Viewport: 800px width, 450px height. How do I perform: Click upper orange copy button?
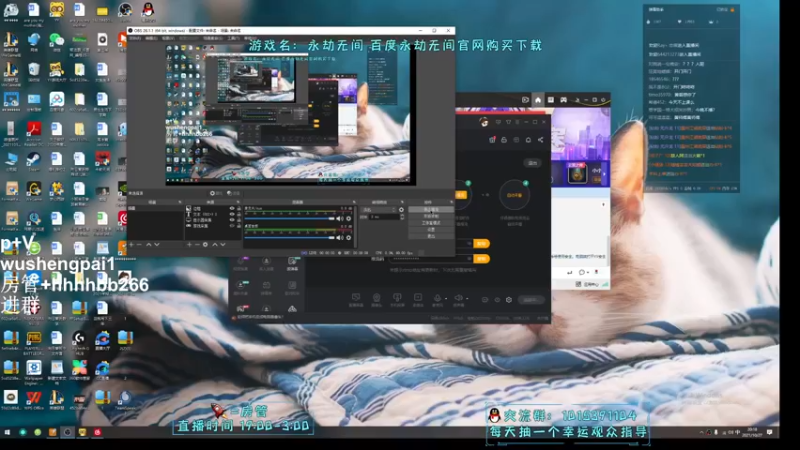click(481, 243)
